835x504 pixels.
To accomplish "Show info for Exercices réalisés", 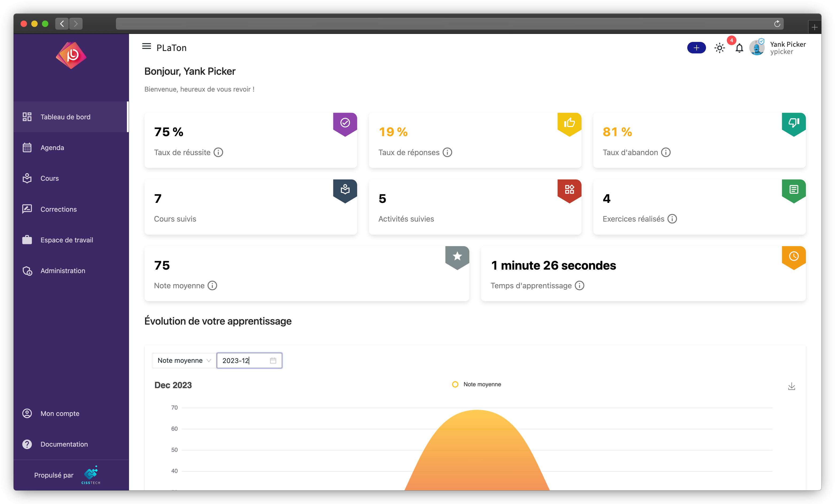I will click(x=672, y=219).
